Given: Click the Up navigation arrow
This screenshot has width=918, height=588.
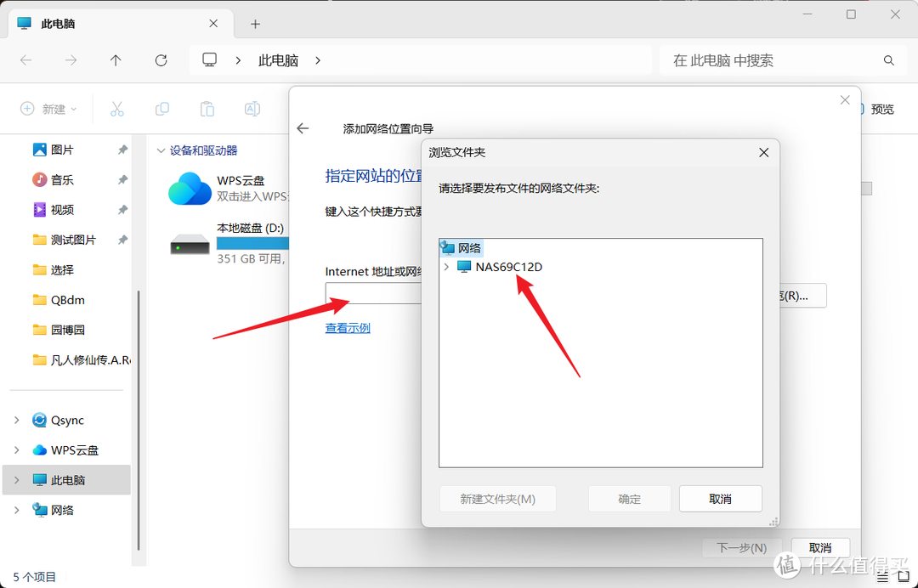Looking at the screenshot, I should [116, 60].
